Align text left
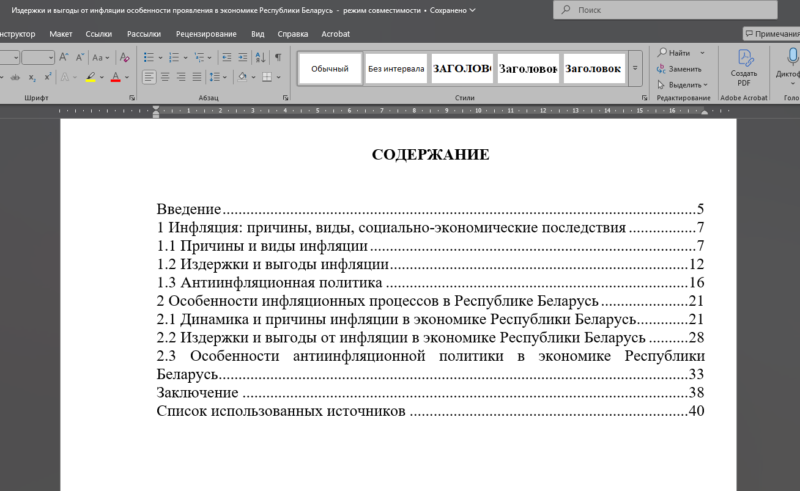 (149, 77)
